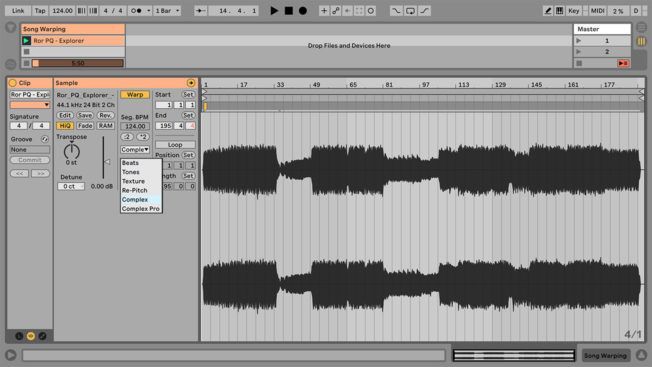Click the 124.00 tempo field
This screenshot has height=367, width=652.
pyautogui.click(x=62, y=11)
